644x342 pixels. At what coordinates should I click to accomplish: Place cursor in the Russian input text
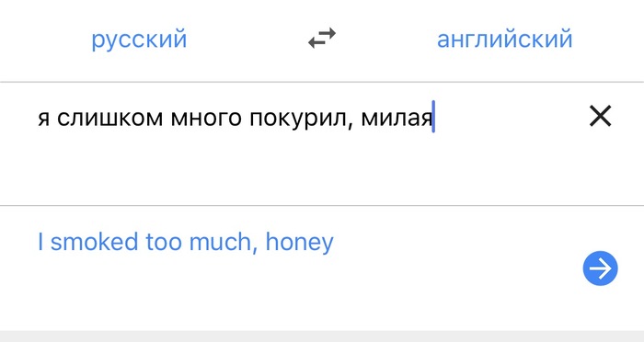pos(236,118)
